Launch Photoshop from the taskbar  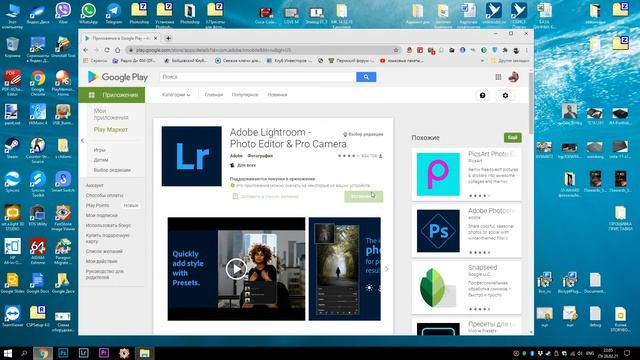click(x=63, y=353)
